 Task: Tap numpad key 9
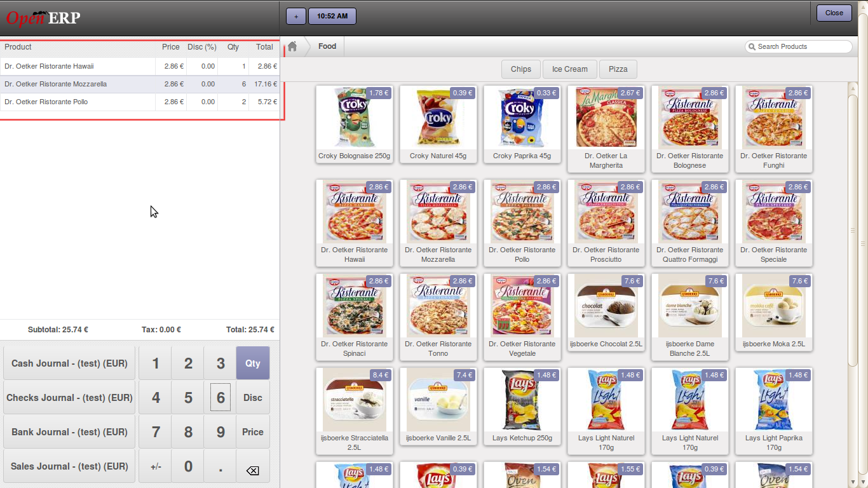pyautogui.click(x=220, y=432)
